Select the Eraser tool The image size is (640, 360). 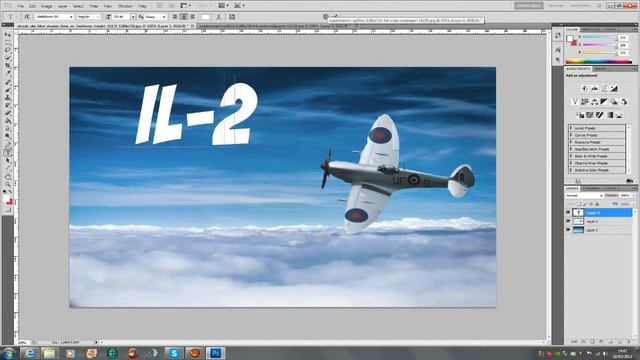tap(7, 113)
